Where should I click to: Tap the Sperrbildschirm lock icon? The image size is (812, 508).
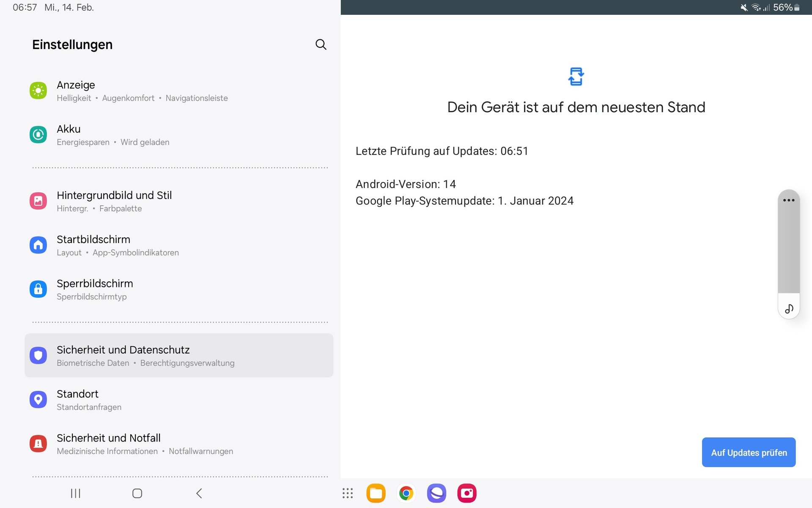click(x=38, y=289)
